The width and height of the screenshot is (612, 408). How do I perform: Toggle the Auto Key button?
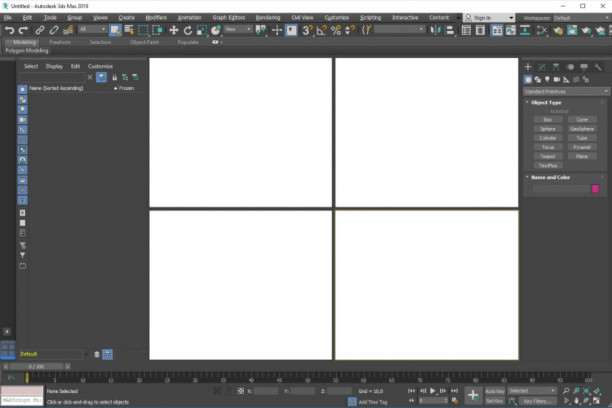pos(495,391)
